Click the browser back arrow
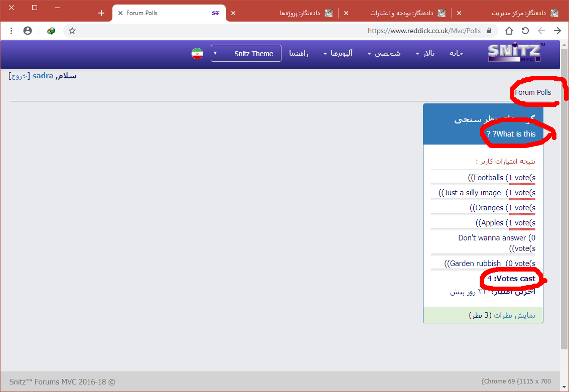The height and width of the screenshot is (392, 569). pos(557,31)
